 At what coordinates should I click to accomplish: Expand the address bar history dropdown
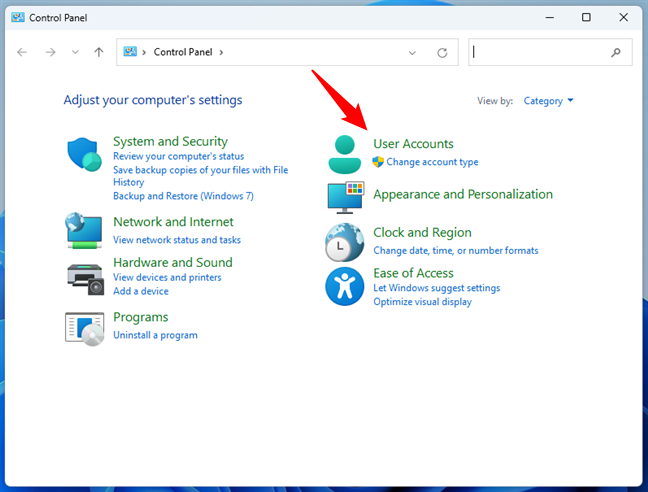[x=412, y=53]
